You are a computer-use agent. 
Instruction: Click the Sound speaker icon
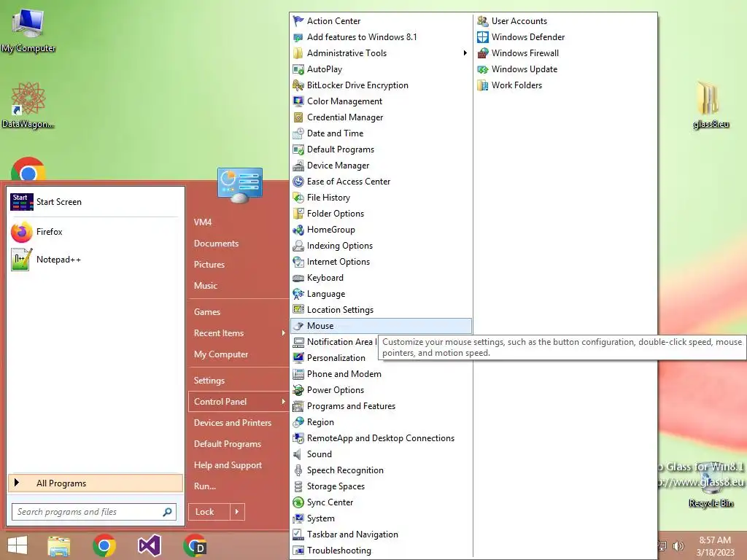click(298, 454)
